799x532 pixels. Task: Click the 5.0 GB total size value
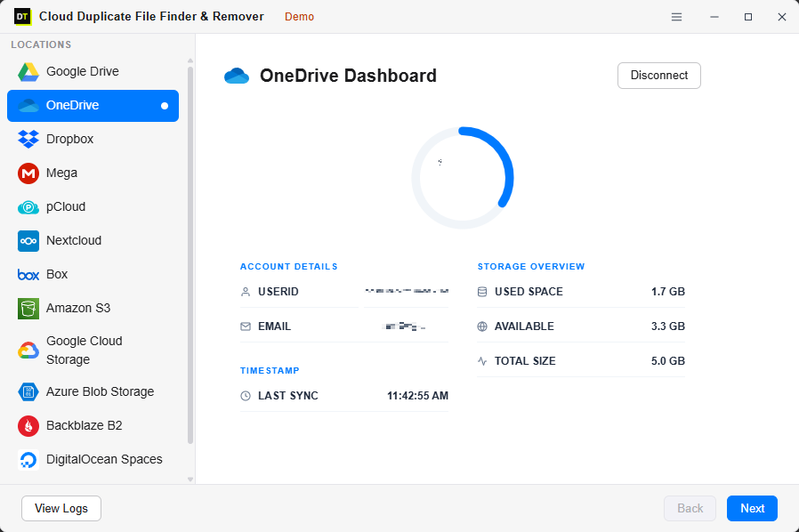point(667,361)
